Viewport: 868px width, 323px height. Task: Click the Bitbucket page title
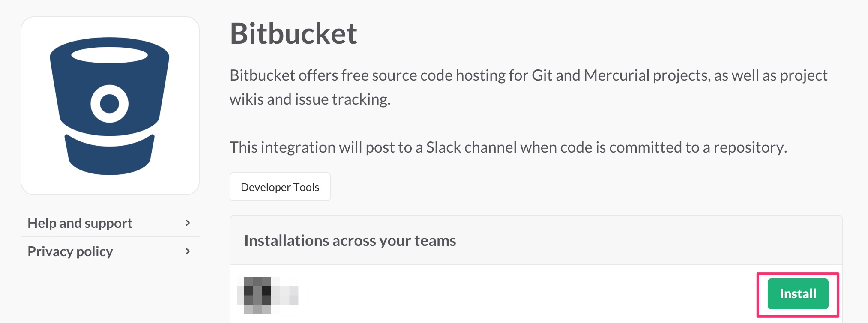(x=293, y=34)
